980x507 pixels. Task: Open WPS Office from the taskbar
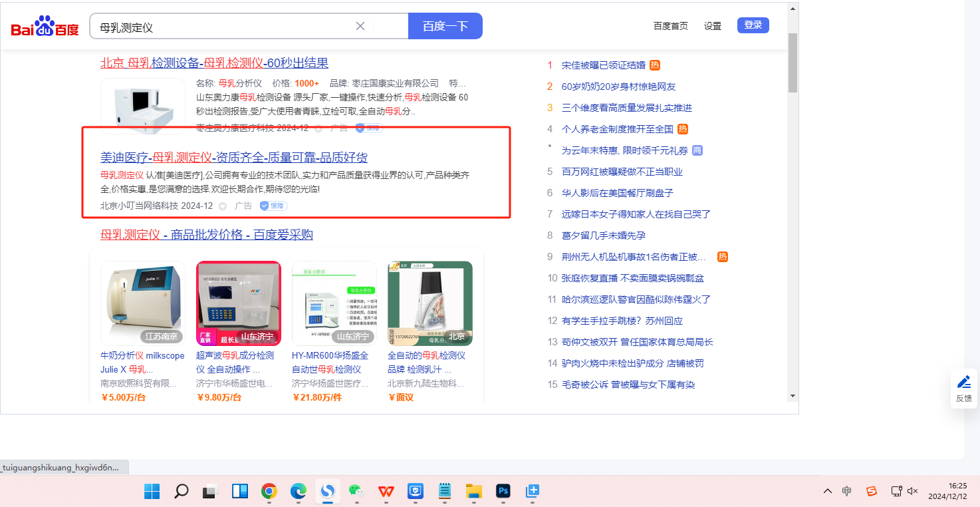coord(386,492)
